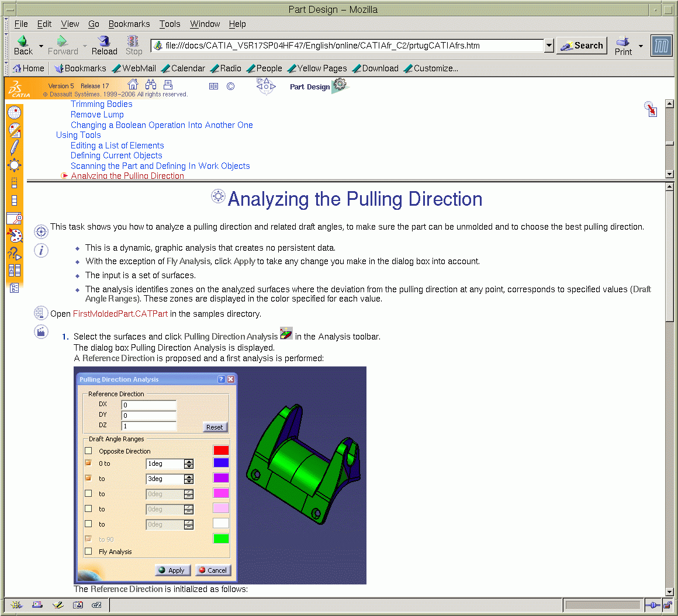The image size is (678, 616).
Task: Click the Reset button in Reference Direction
Action: (215, 427)
